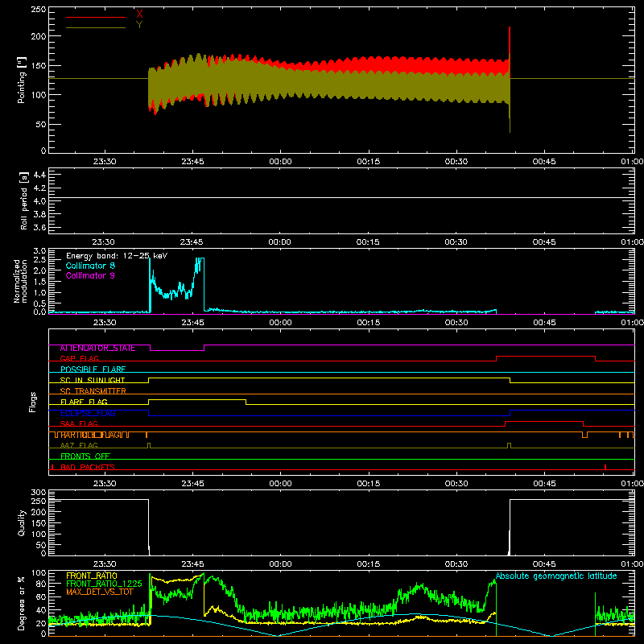The height and width of the screenshot is (644, 644).
Task: Click the white Quality drop at 23:37
Action: 149,526
